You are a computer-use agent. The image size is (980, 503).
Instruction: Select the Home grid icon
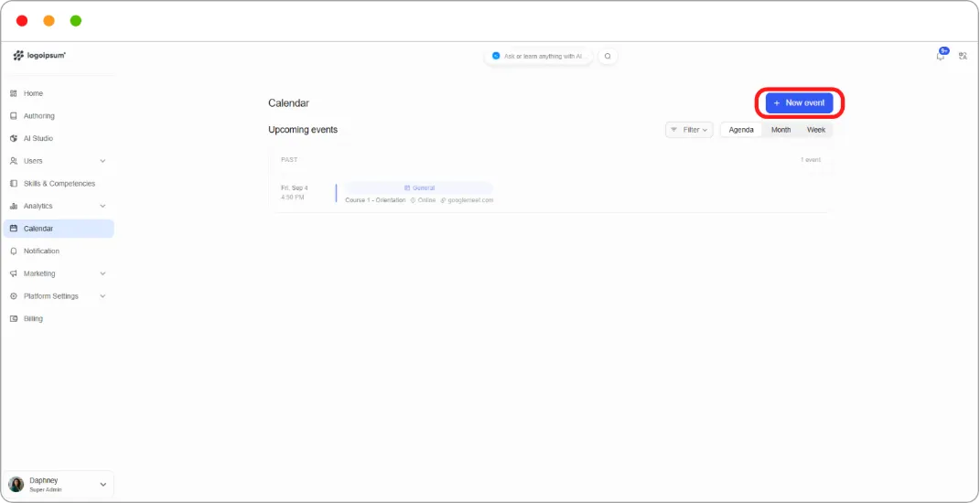pos(14,93)
